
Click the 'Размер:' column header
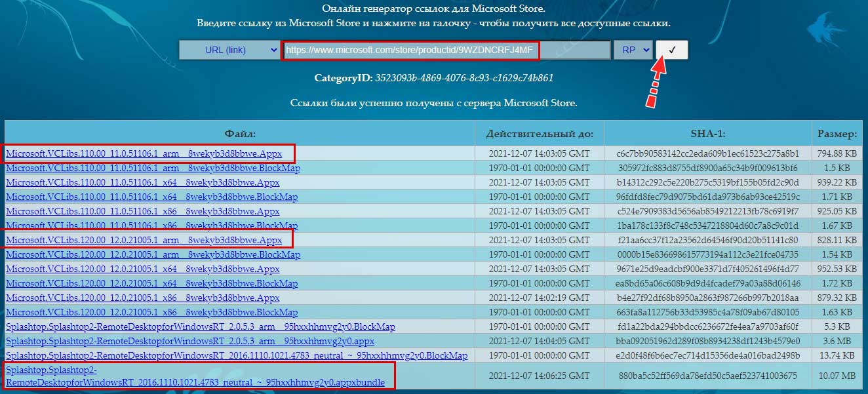[837, 134]
